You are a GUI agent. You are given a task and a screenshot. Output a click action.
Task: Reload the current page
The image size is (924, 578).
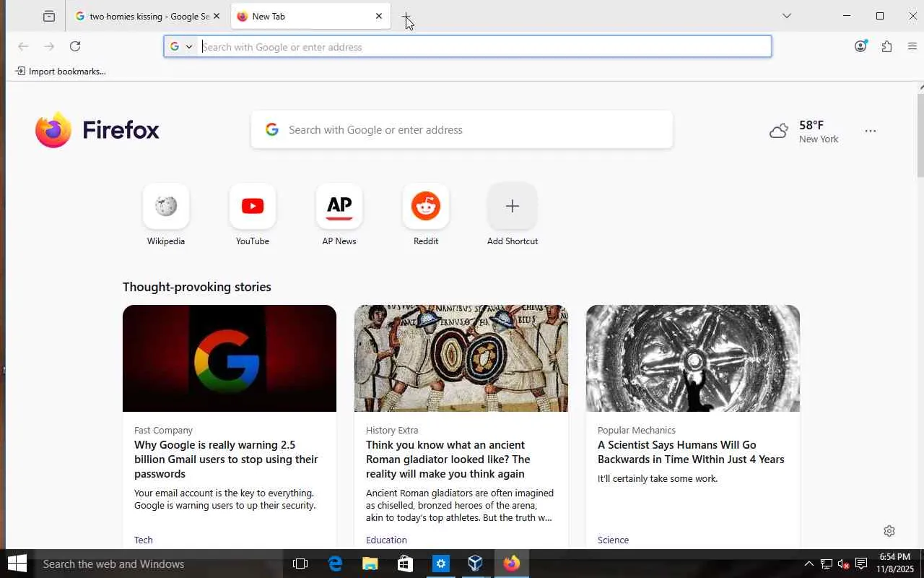75,46
